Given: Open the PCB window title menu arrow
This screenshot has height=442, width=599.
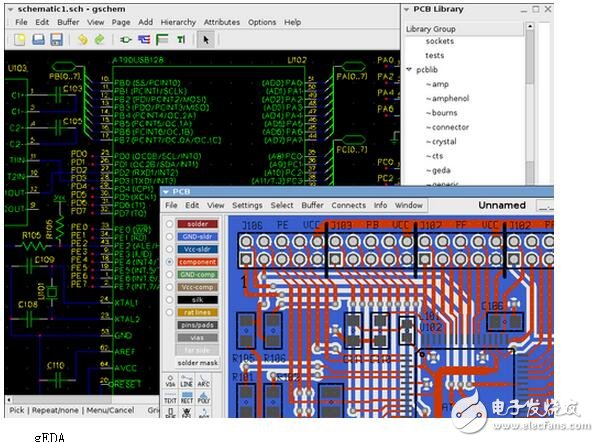Looking at the screenshot, I should pyautogui.click(x=166, y=191).
